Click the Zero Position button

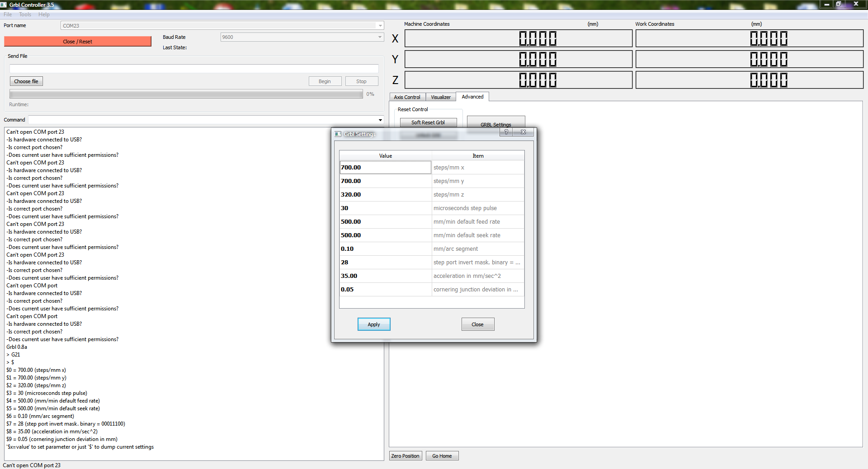406,456
